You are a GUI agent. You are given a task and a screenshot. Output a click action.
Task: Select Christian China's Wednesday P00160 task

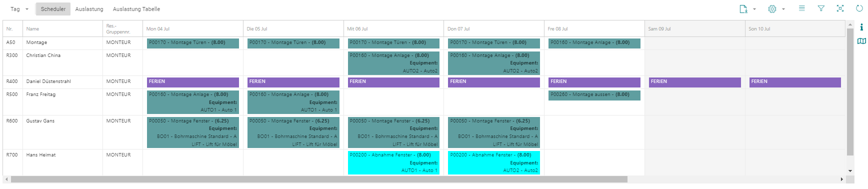tap(393, 63)
